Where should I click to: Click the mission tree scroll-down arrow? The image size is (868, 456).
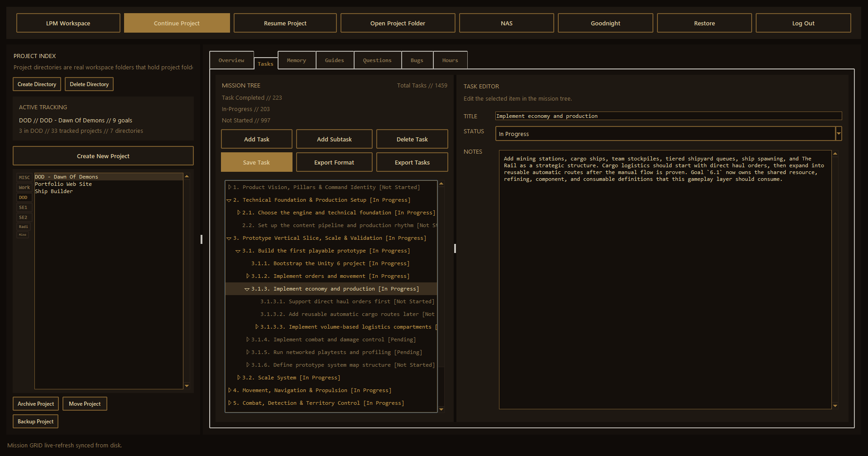441,409
